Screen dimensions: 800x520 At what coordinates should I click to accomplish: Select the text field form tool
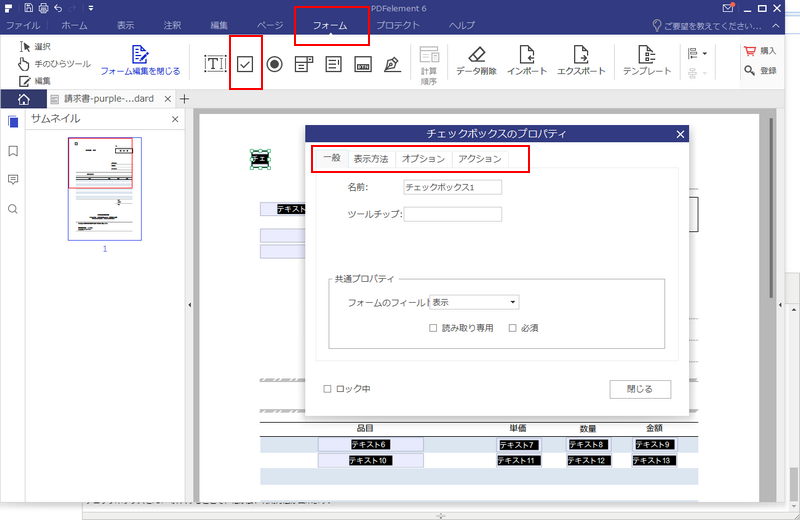(x=215, y=64)
